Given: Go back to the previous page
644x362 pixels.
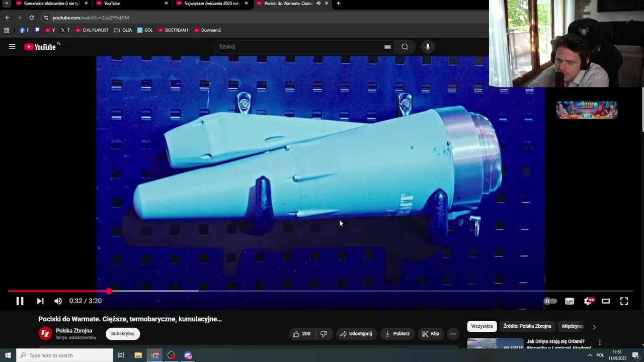Looking at the screenshot, I should coord(7,18).
